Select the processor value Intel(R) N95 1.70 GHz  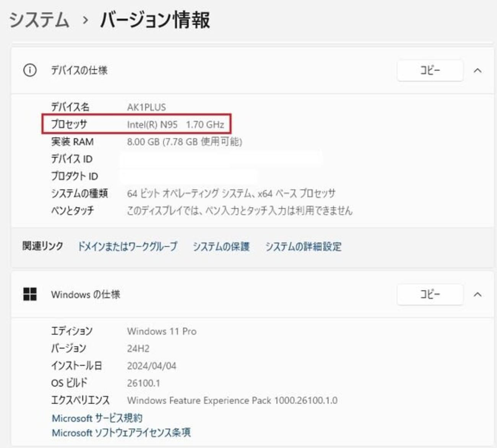pos(175,124)
